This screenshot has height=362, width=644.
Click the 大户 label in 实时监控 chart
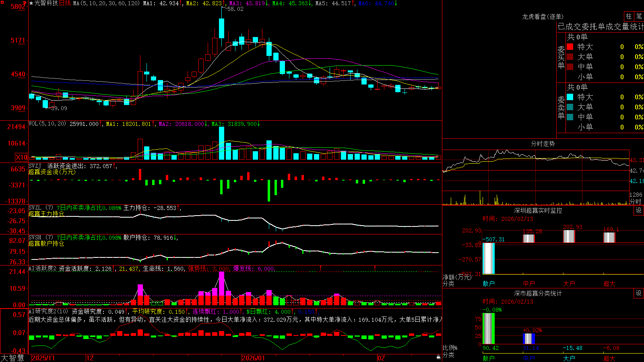pyautogui.click(x=569, y=284)
